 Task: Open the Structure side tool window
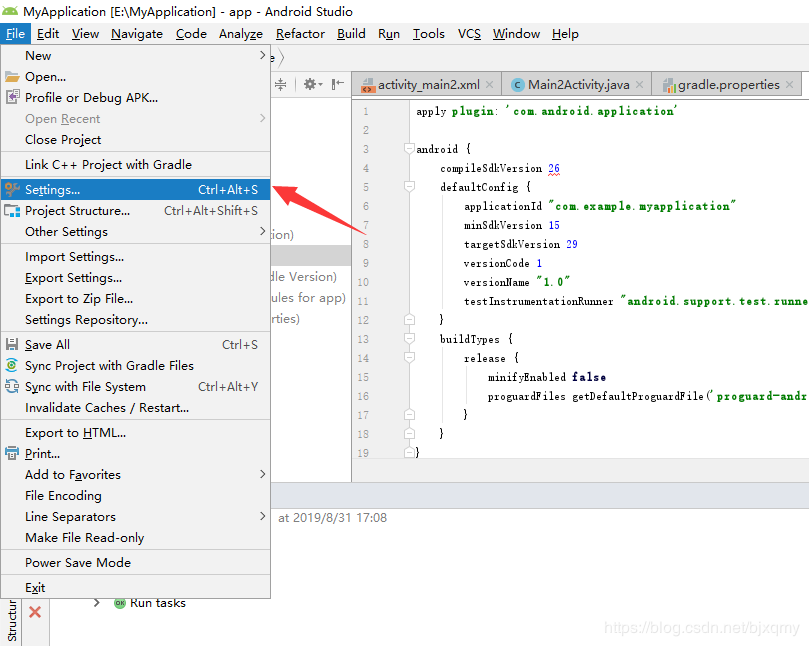[11, 621]
